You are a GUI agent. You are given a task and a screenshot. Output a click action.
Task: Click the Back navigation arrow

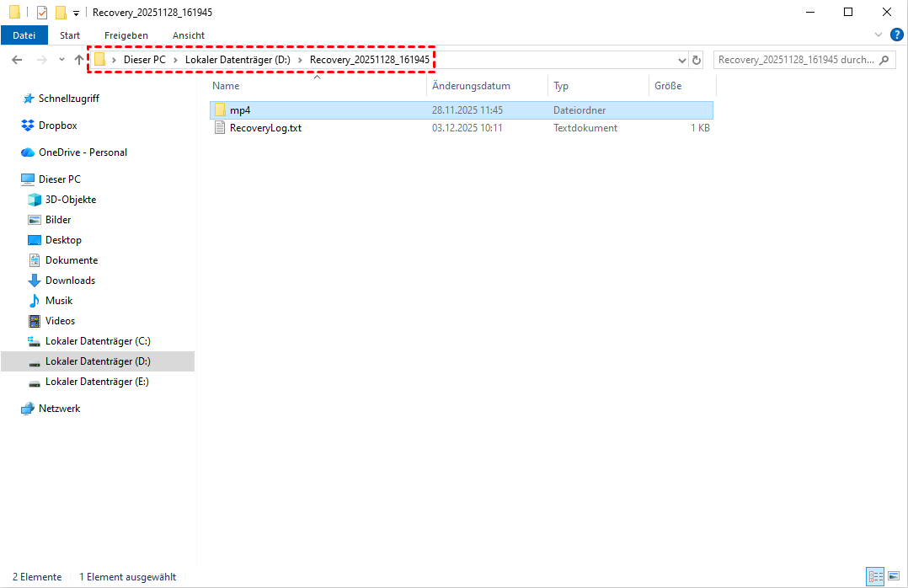(x=17, y=60)
